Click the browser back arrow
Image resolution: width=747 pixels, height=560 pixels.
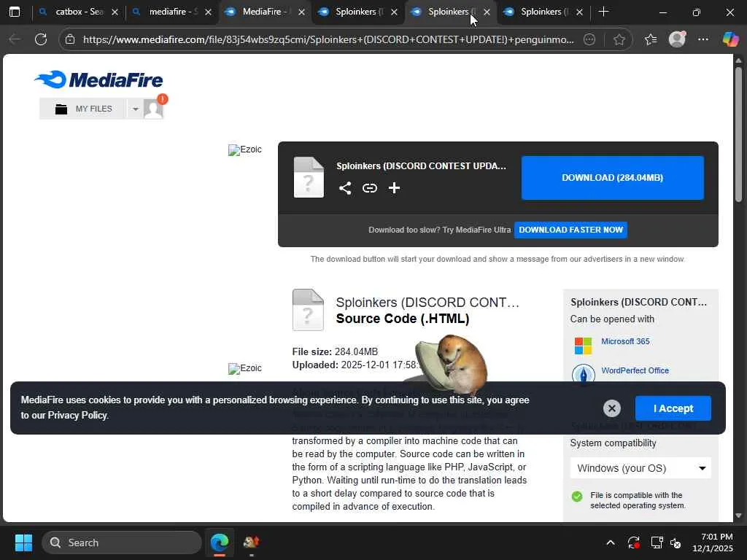click(x=15, y=39)
